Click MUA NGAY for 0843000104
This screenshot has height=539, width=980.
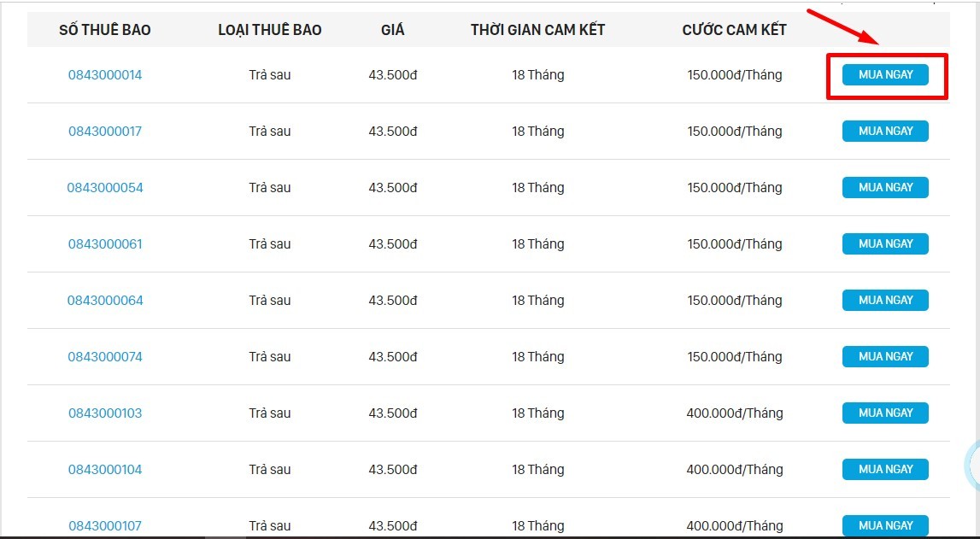(x=885, y=469)
